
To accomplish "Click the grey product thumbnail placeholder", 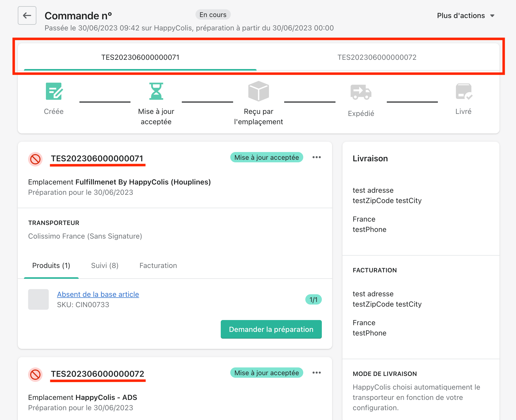I will tap(38, 299).
